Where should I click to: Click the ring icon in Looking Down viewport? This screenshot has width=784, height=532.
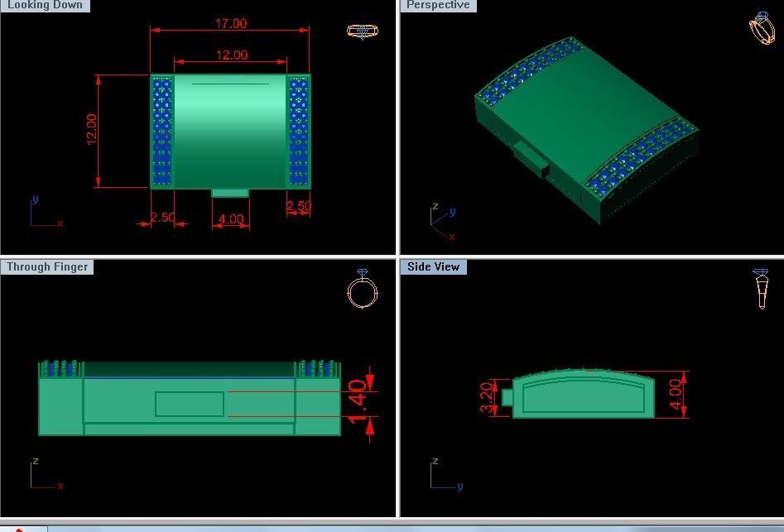[x=363, y=31]
